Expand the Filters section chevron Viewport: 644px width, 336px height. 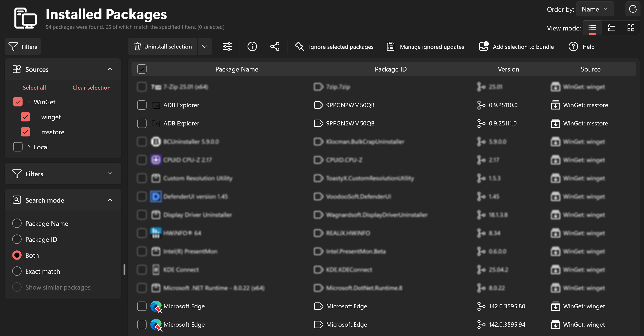(110, 174)
